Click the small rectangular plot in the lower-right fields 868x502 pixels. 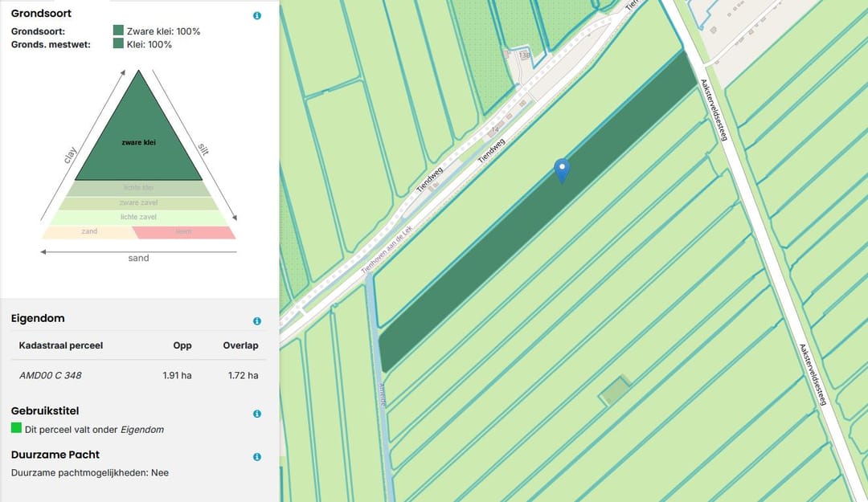pos(615,391)
